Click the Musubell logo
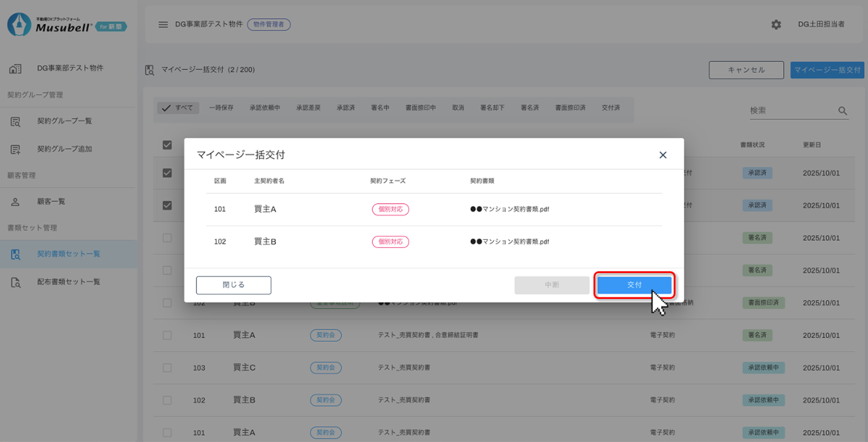This screenshot has width=868, height=442. [66, 25]
